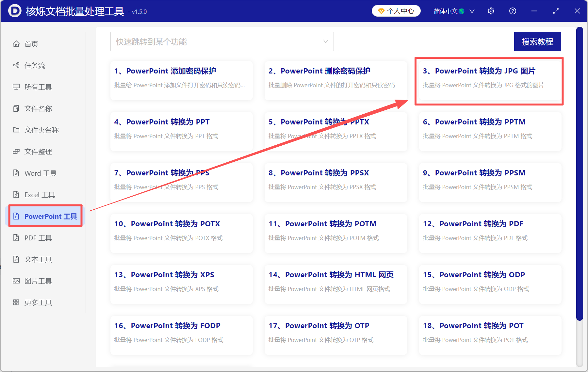Open PowerPoint 转换为 JPG 图片 tool
Image resolution: width=588 pixels, height=372 pixels.
[489, 81]
